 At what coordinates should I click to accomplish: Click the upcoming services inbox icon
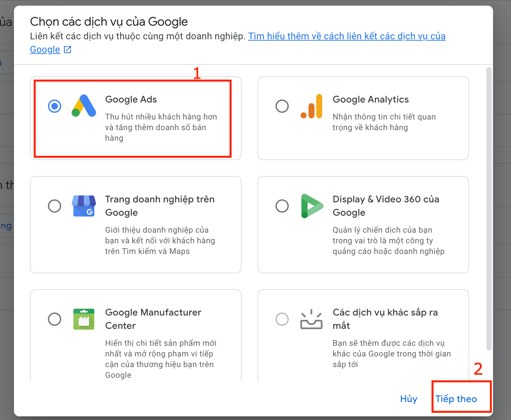click(x=311, y=319)
